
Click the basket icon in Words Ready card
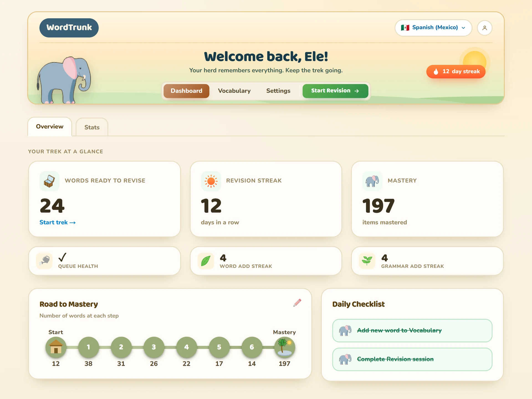(x=49, y=181)
